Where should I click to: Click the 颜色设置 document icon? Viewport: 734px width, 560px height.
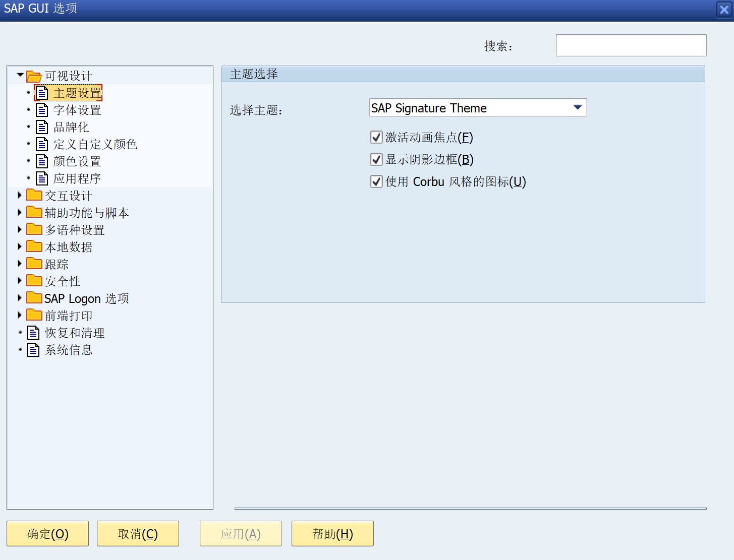[x=41, y=161]
